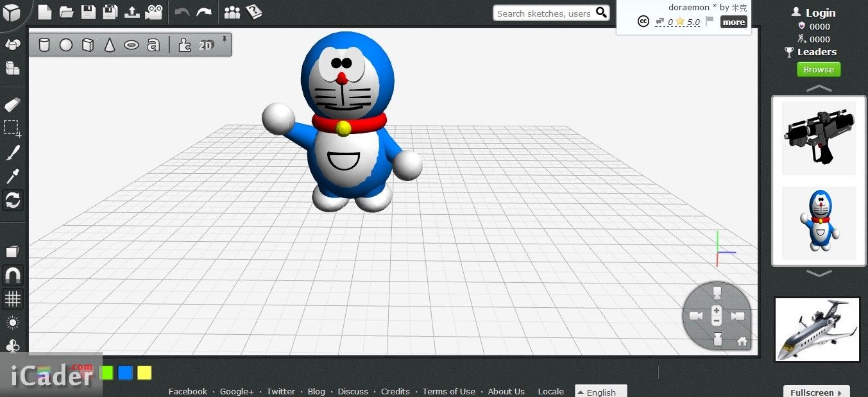
Task: Open the Twitter link
Action: (281, 391)
